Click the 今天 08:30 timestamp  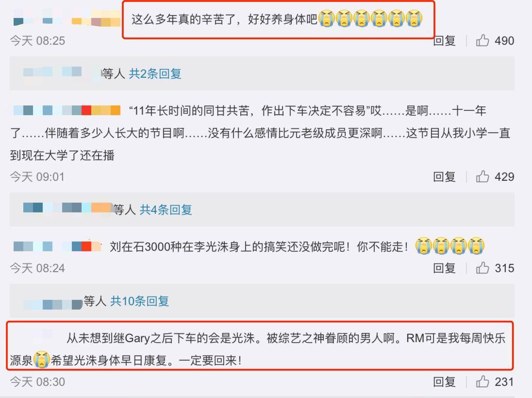(37, 381)
